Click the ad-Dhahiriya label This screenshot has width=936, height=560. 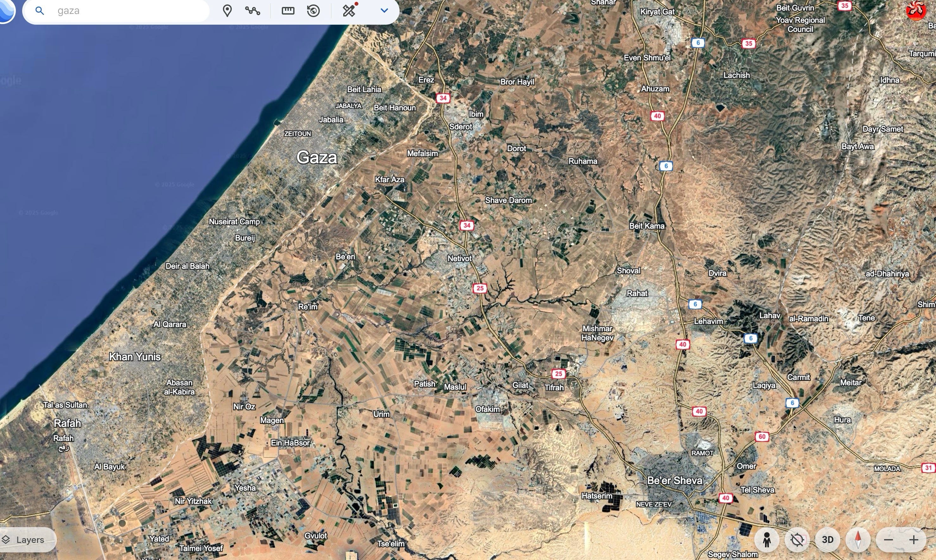click(887, 274)
